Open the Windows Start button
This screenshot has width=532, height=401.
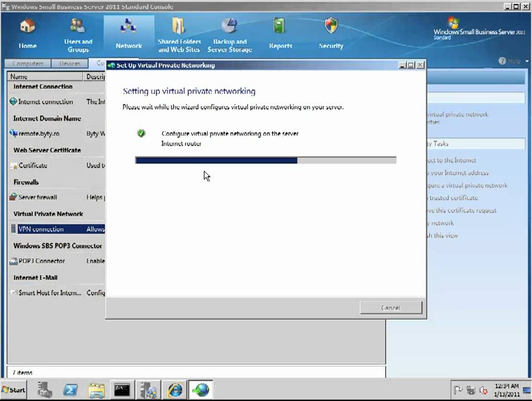13,390
